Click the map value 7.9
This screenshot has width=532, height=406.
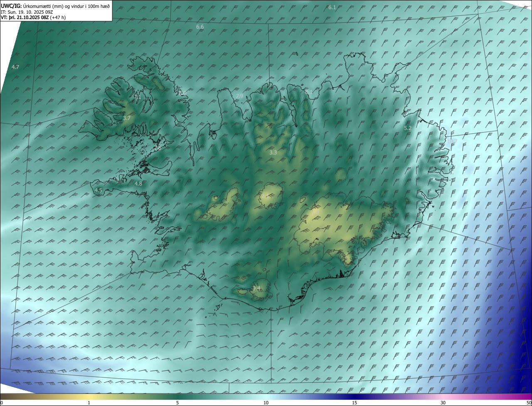[x=239, y=96]
